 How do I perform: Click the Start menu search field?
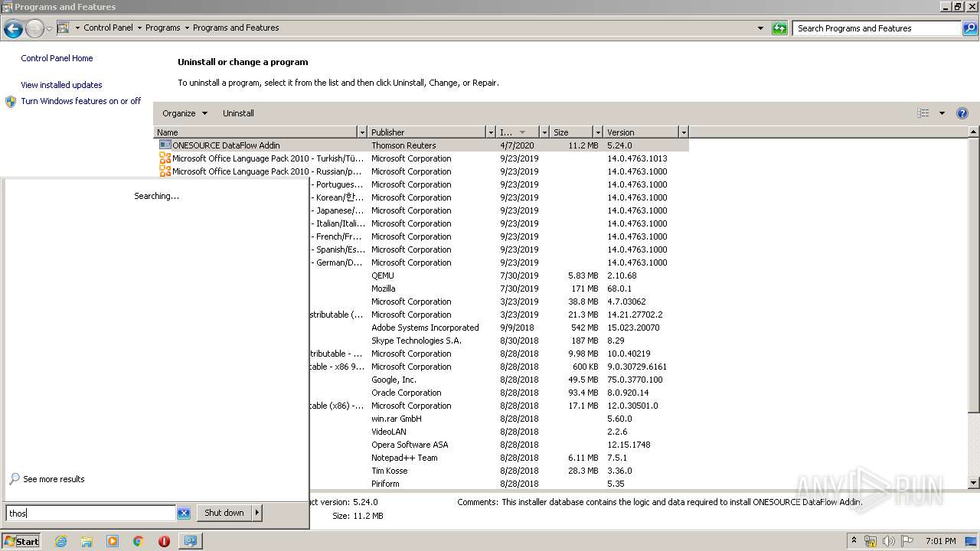pyautogui.click(x=91, y=514)
